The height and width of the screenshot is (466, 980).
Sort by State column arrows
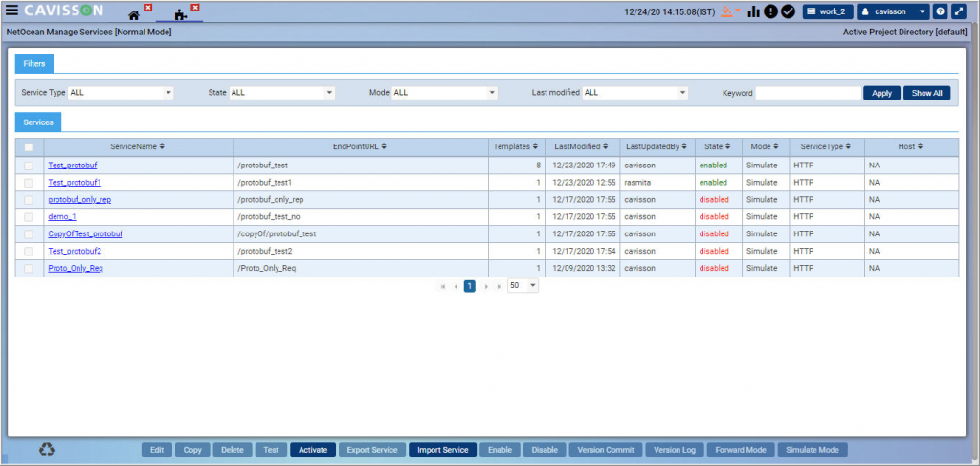pos(728,146)
